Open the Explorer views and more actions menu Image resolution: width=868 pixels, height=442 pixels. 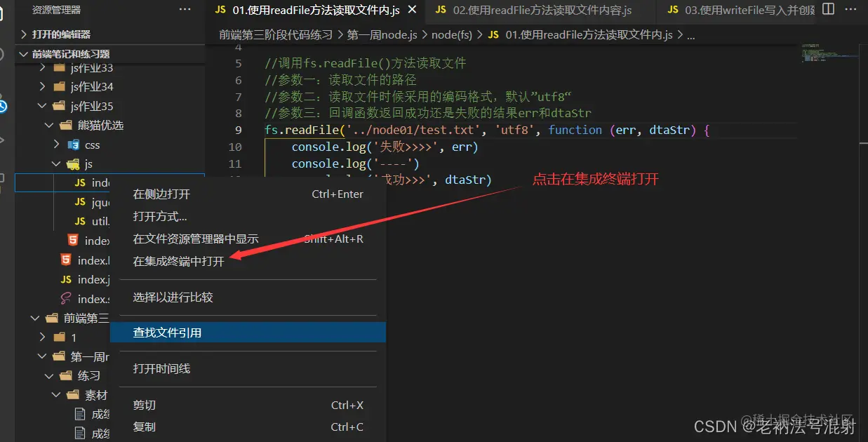pyautogui.click(x=185, y=10)
